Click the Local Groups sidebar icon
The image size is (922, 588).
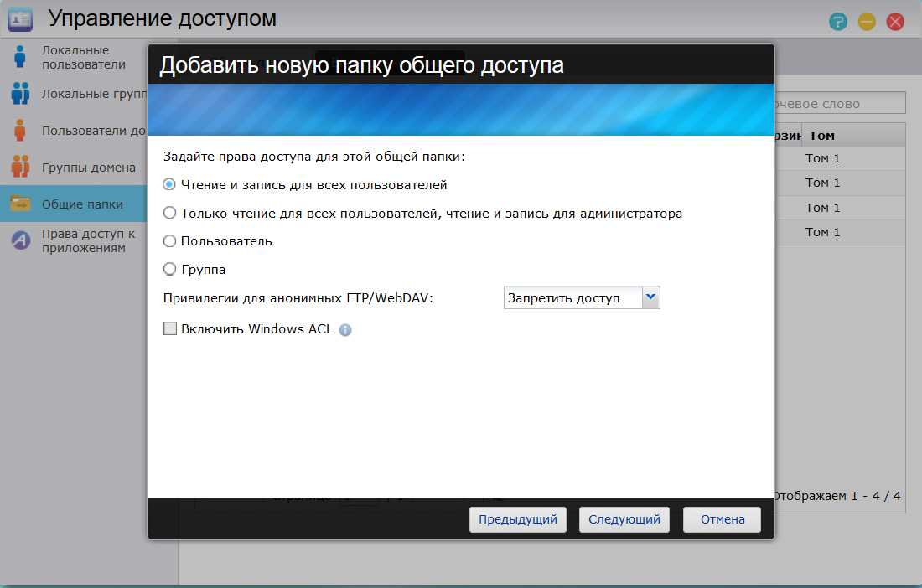click(20, 94)
